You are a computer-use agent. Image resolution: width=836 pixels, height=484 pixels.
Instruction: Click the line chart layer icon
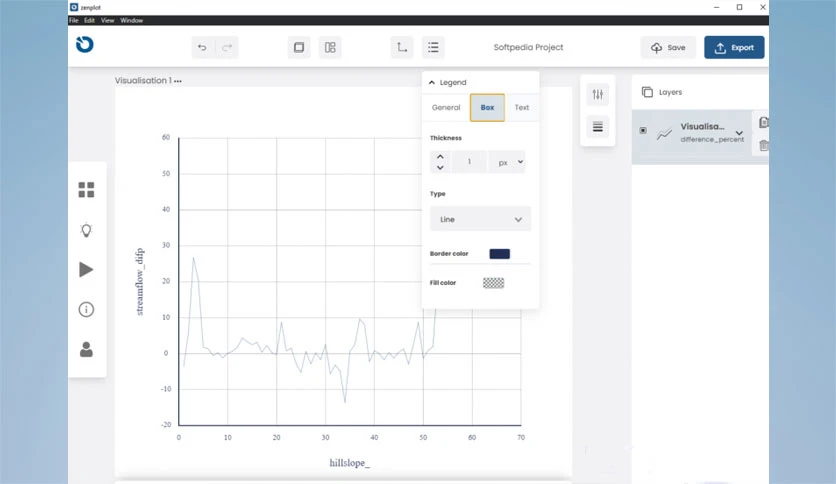tap(664, 133)
